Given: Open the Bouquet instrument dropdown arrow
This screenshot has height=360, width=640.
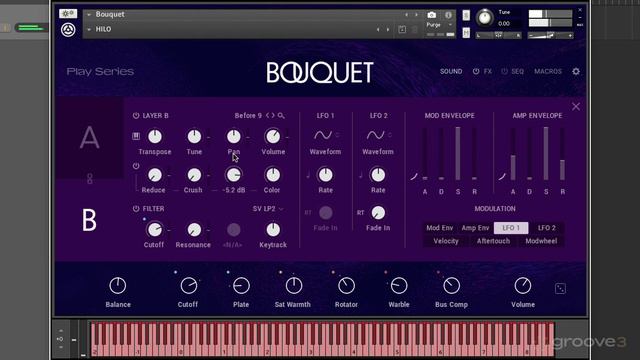Looking at the screenshot, I should pos(89,15).
